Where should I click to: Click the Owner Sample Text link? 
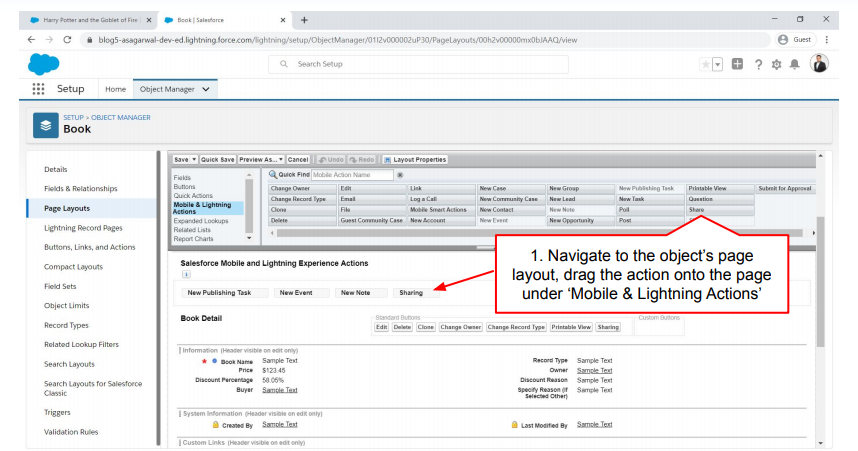coord(594,371)
